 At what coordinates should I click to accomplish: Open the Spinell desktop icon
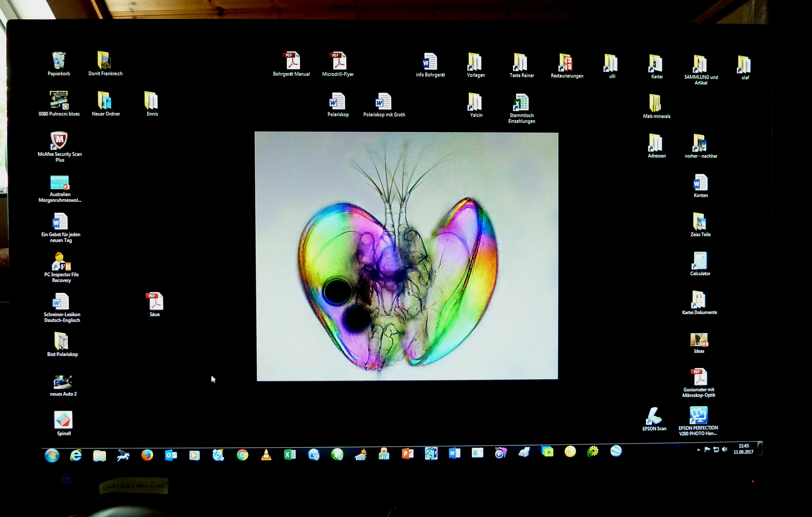click(x=63, y=420)
